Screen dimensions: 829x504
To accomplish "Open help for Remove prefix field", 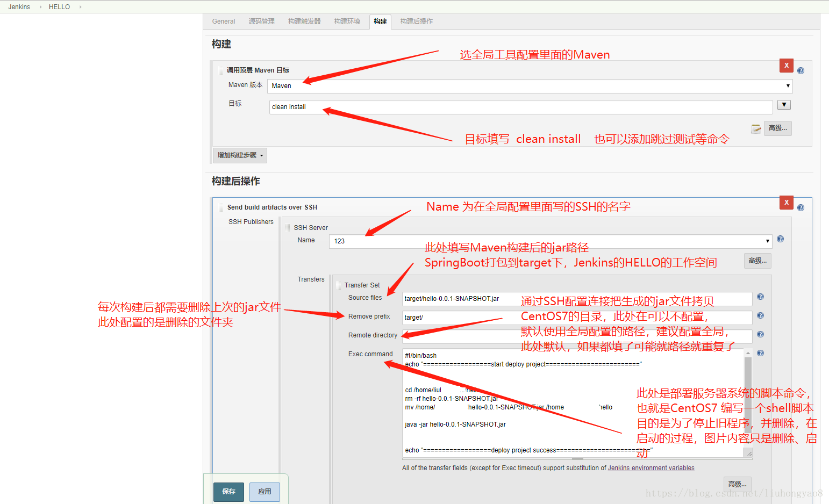I will pyautogui.click(x=760, y=315).
